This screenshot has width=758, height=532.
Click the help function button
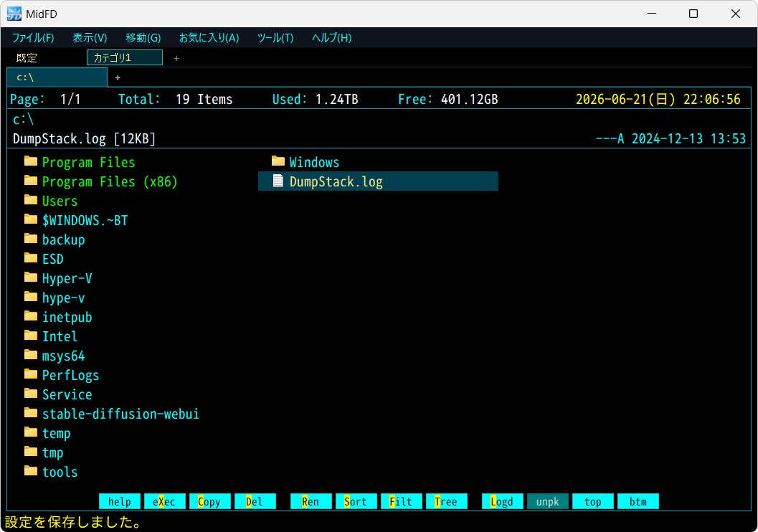pyautogui.click(x=120, y=502)
